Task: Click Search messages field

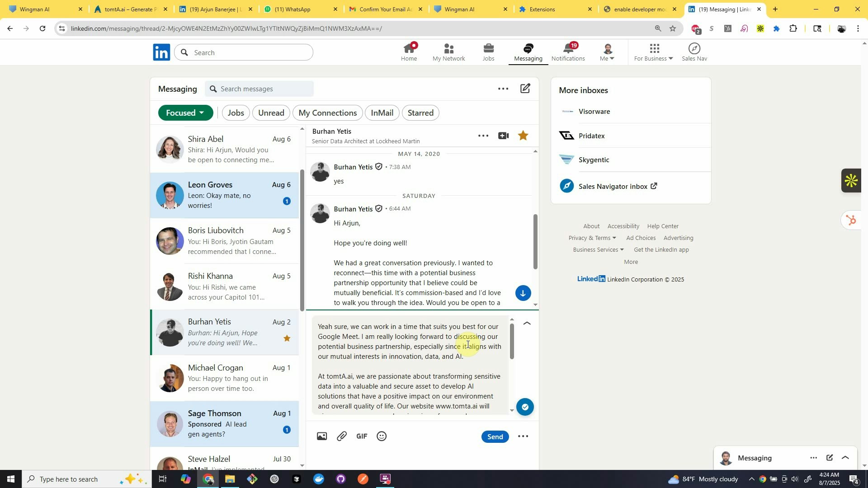Action: [259, 89]
